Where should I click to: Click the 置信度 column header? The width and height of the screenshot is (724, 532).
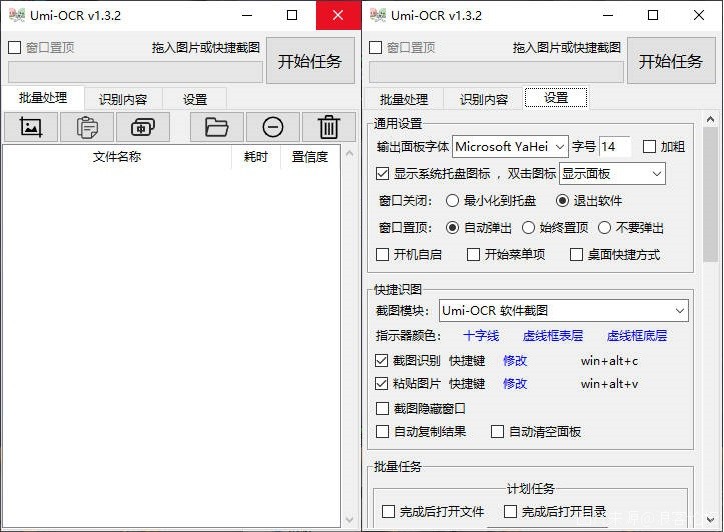[x=310, y=157]
